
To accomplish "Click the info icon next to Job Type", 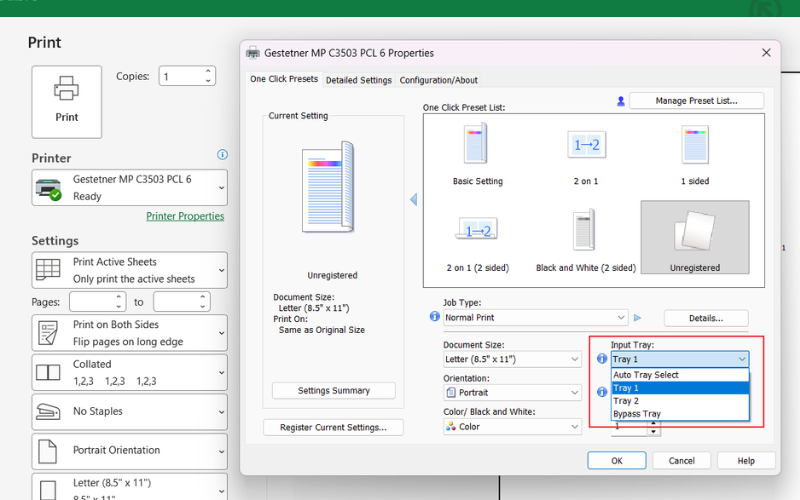I will [x=435, y=316].
